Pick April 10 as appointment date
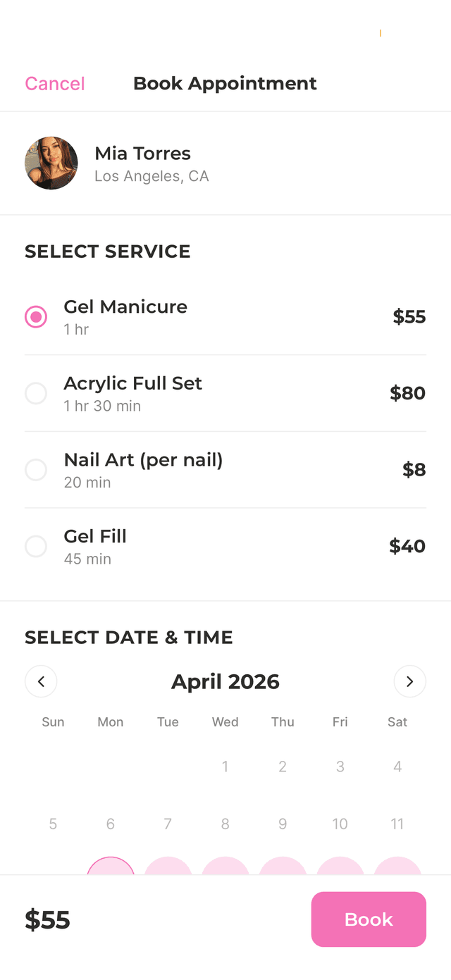Viewport: 451px width, 980px height. point(340,824)
